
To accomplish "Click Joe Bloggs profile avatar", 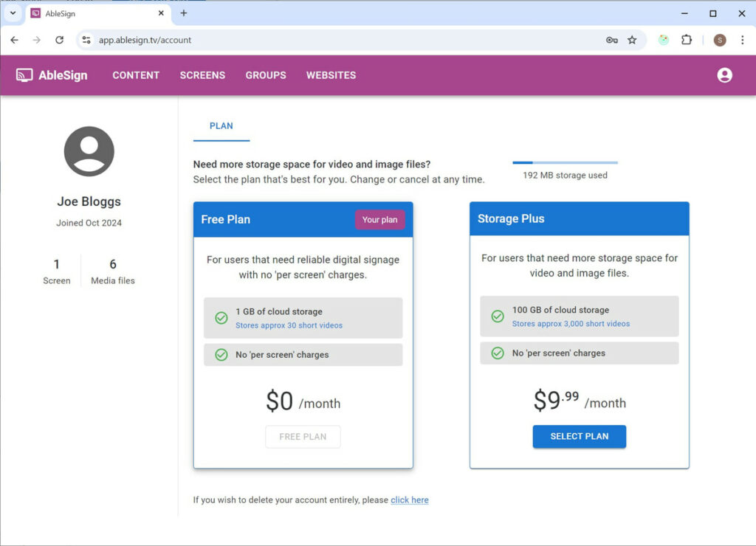I will (89, 151).
